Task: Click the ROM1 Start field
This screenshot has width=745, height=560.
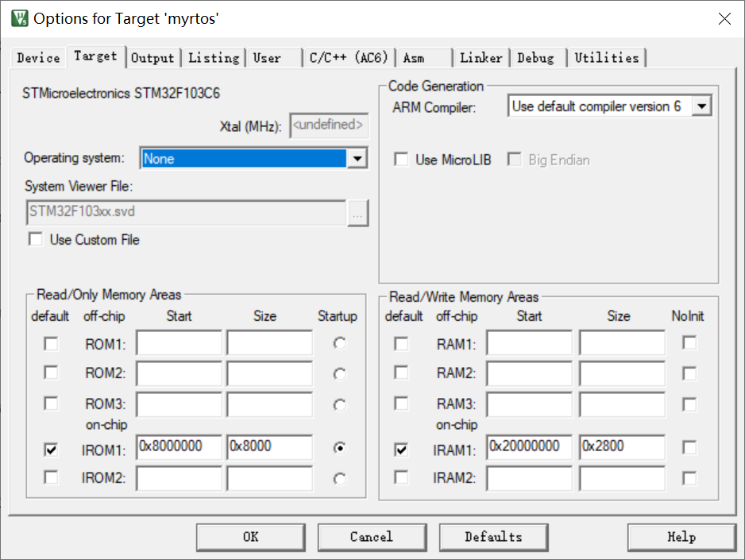Action: pyautogui.click(x=179, y=343)
